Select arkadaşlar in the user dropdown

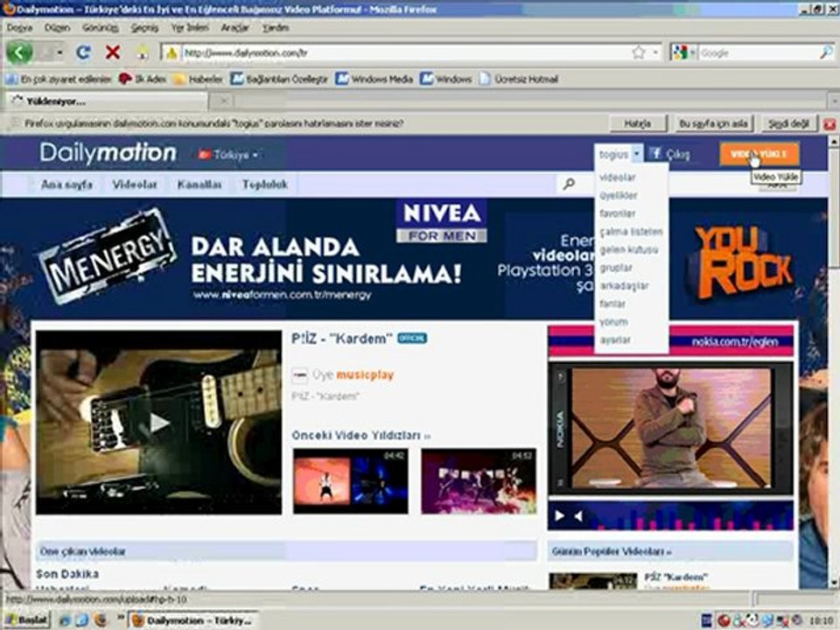tap(624, 285)
